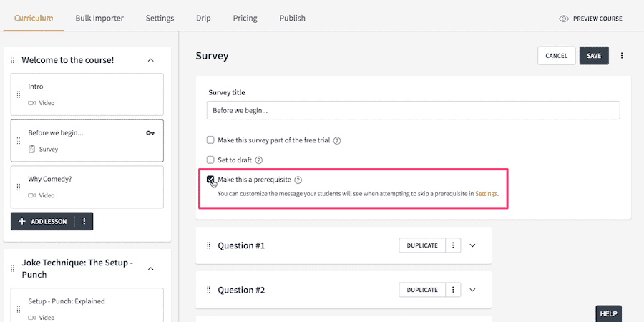Expand Question #2 panel

pyautogui.click(x=472, y=290)
